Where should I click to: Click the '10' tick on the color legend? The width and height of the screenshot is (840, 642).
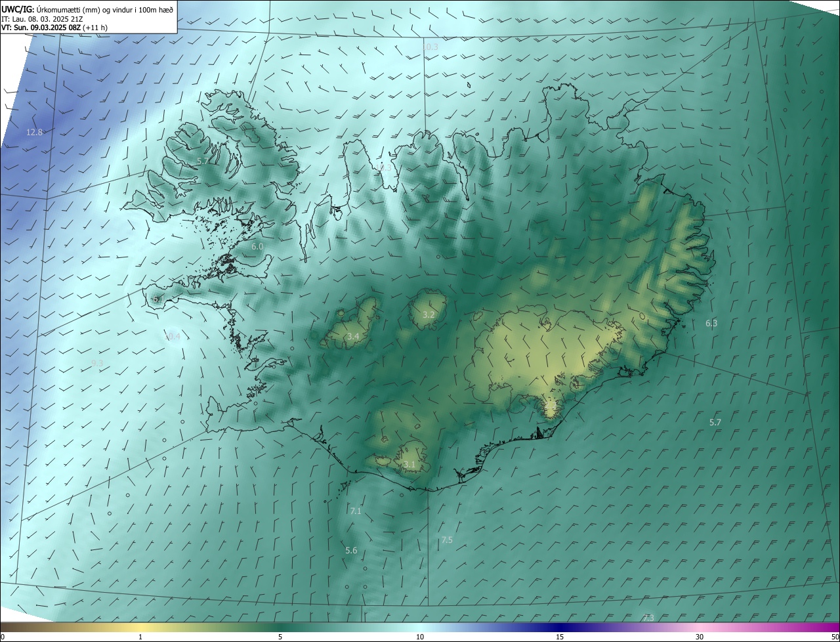[420, 637]
